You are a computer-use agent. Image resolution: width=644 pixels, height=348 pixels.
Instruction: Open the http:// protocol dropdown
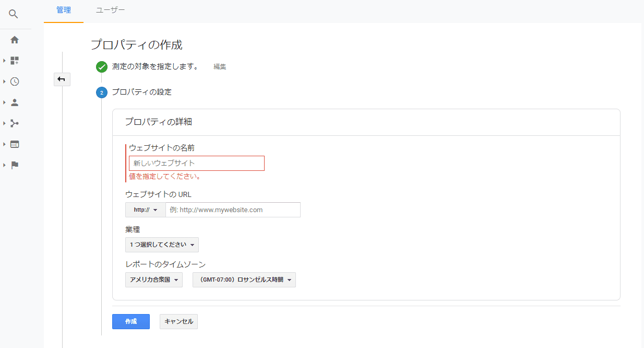coord(145,210)
